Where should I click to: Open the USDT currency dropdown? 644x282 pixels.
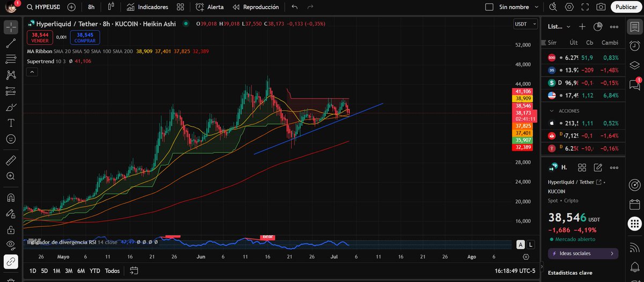[525, 24]
